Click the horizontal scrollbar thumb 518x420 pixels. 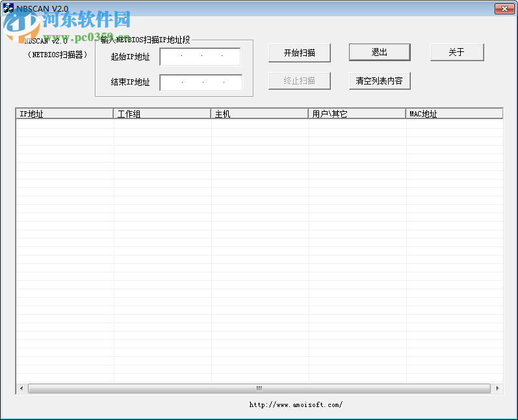point(259,388)
